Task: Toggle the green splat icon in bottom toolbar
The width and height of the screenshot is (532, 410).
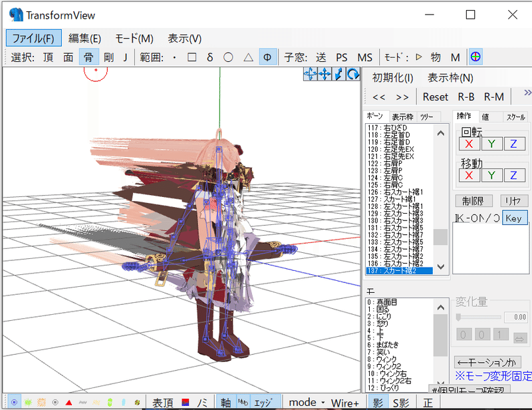Action: [28, 403]
